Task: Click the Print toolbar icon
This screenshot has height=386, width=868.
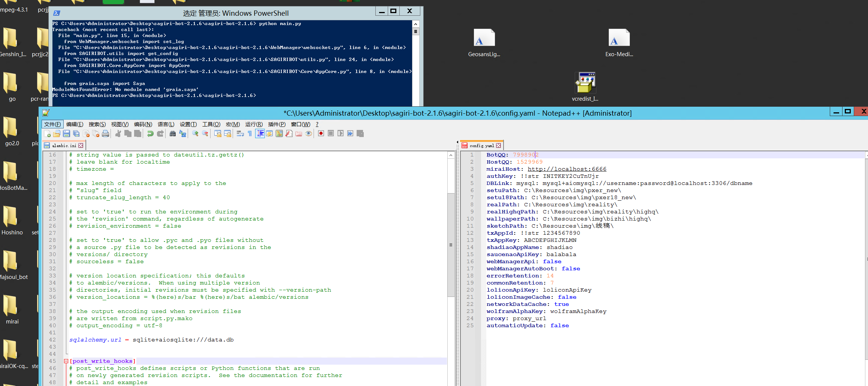Action: [105, 134]
